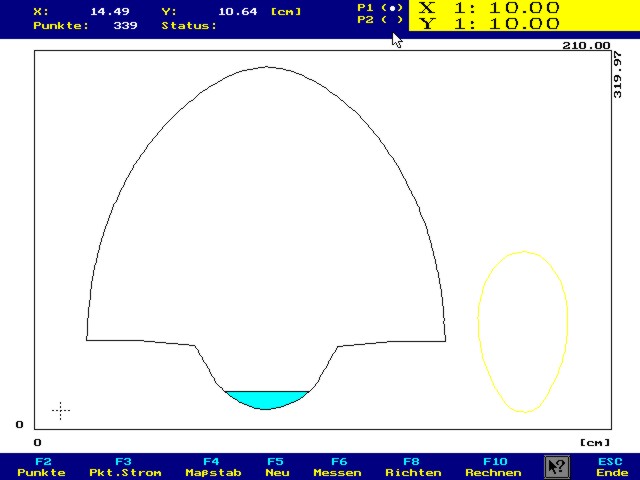Run F10 Rechnen calculation
640x480 pixels.
[x=493, y=467]
